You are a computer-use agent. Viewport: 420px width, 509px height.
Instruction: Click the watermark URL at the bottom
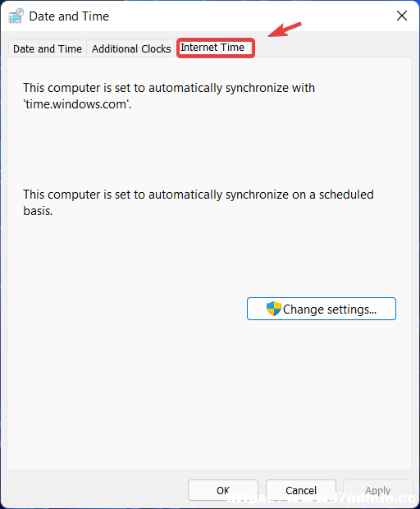click(x=321, y=498)
